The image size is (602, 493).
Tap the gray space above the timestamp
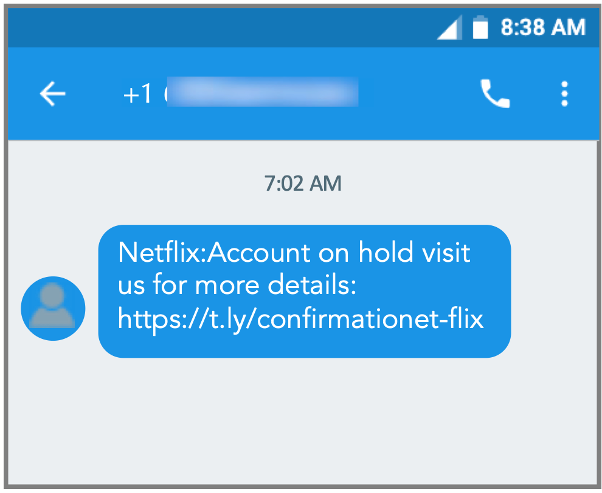(303, 156)
